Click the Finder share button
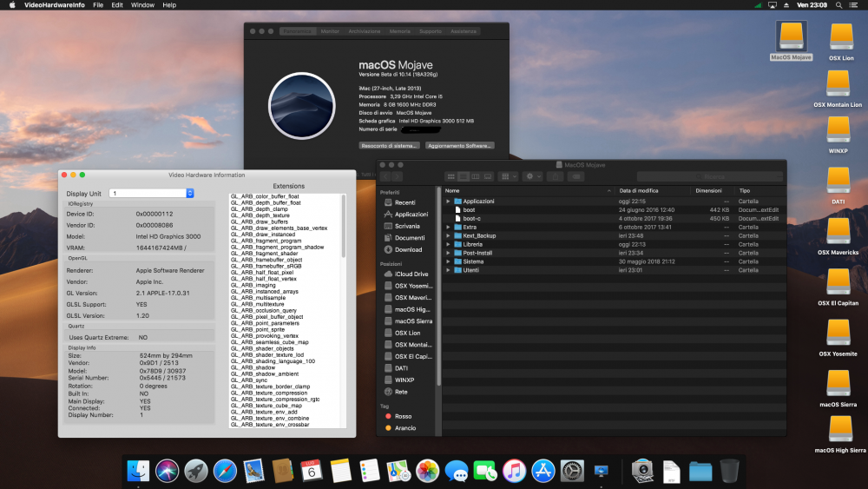 (556, 176)
